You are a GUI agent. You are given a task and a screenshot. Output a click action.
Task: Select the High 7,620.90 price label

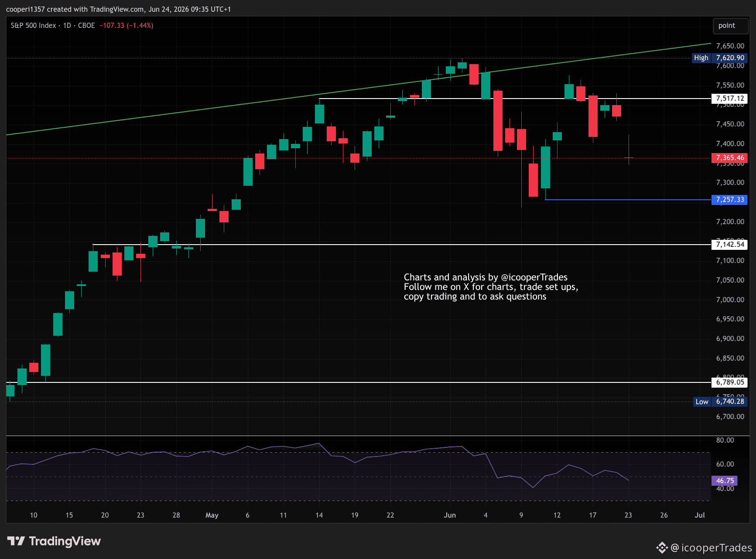(720, 58)
